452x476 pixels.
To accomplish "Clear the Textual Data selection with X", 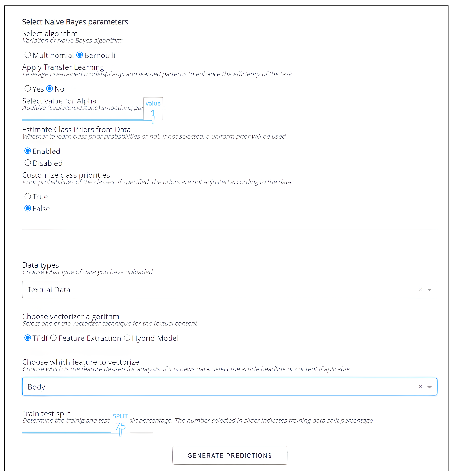I will tap(420, 289).
